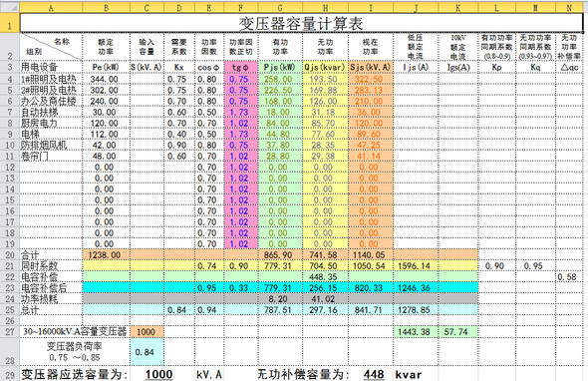
Task: Select row header 20
Action: [x=10, y=255]
